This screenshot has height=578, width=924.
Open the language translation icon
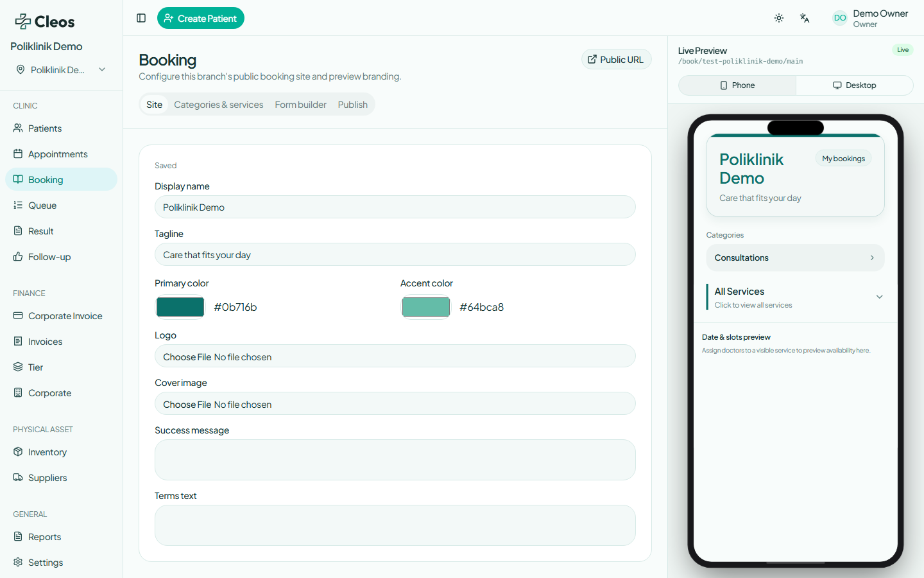click(x=805, y=18)
